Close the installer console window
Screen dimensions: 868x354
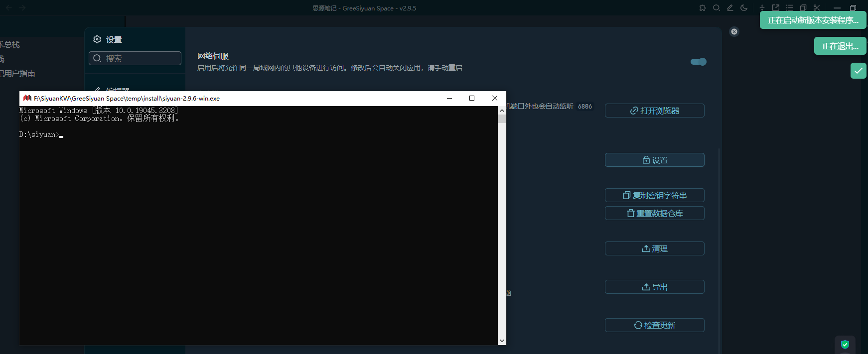click(x=495, y=98)
